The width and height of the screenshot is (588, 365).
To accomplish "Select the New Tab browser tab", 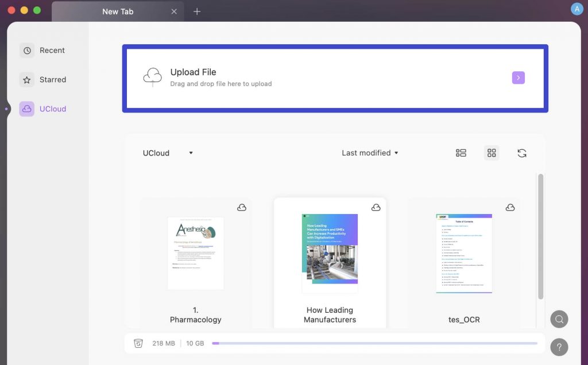I will [x=118, y=11].
